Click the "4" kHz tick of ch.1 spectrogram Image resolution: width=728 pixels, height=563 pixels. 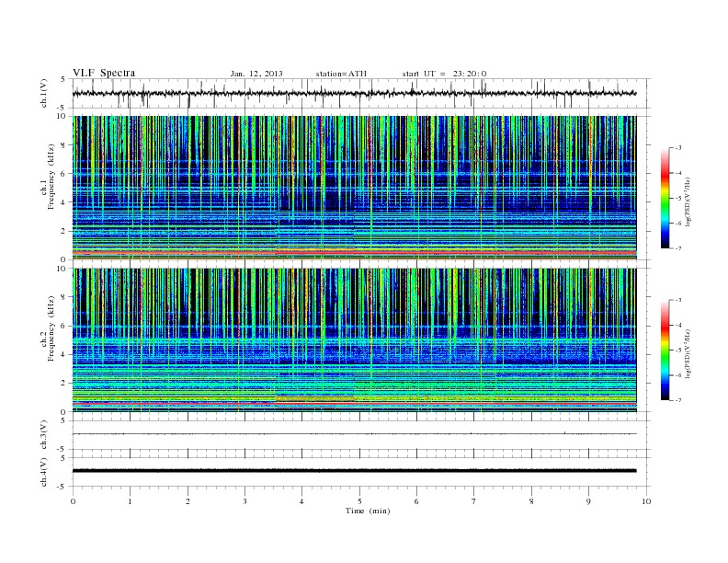tap(64, 202)
